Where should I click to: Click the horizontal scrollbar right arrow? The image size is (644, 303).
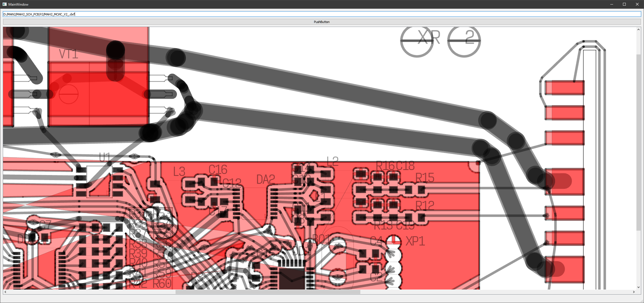634,292
